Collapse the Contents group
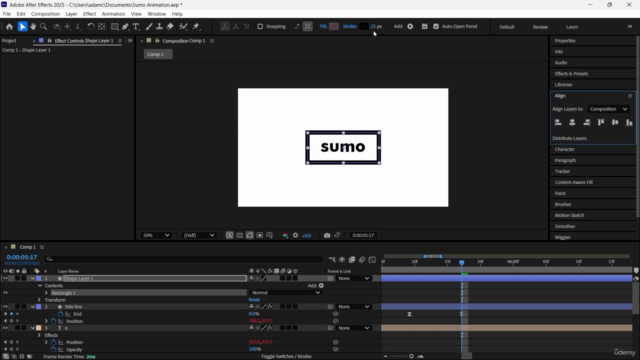Image resolution: width=640 pixels, height=360 pixels. pos(40,286)
